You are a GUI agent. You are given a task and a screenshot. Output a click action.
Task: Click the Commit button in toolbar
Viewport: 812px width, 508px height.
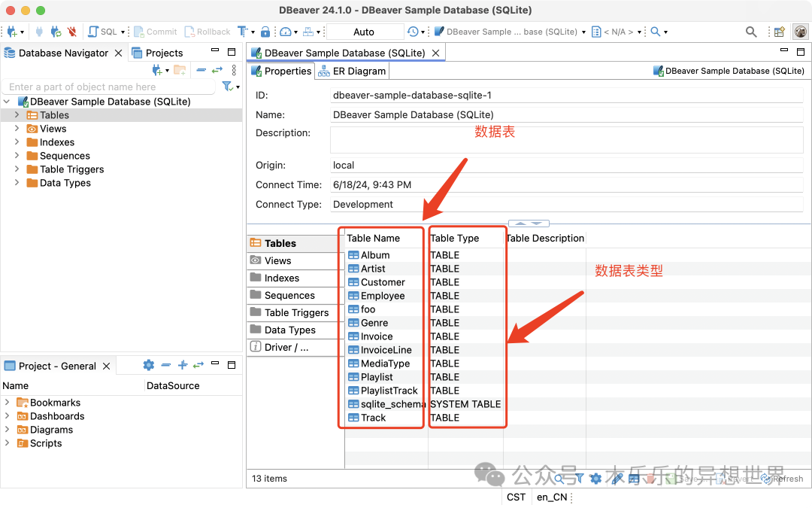click(156, 32)
